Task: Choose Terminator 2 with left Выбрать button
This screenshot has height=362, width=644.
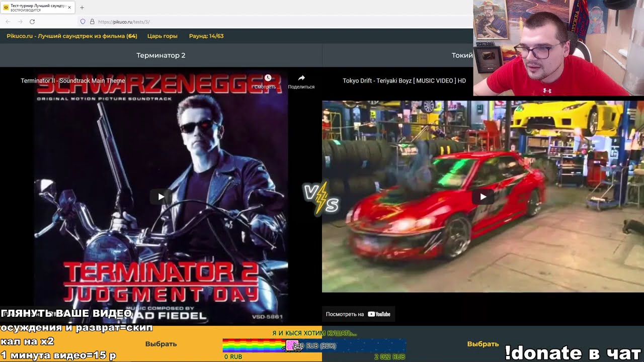Action: point(161,344)
